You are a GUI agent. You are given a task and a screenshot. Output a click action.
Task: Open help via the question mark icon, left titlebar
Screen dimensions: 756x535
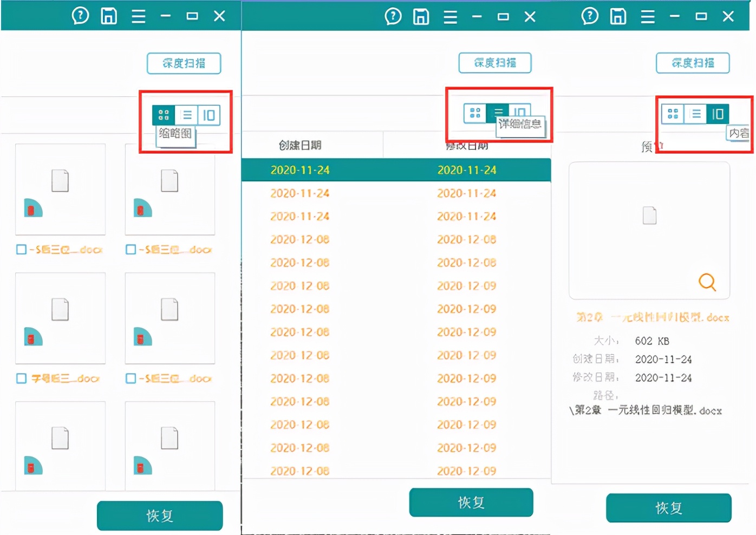(x=80, y=16)
